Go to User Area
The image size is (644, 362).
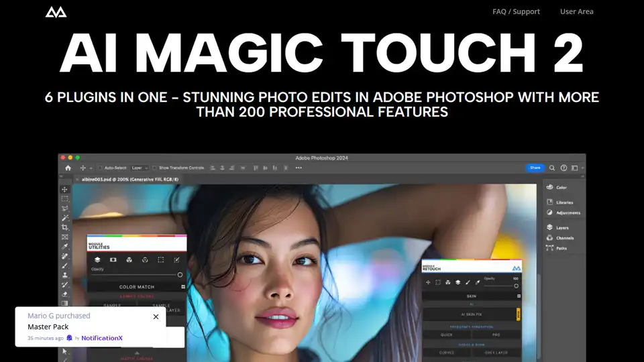tap(576, 11)
